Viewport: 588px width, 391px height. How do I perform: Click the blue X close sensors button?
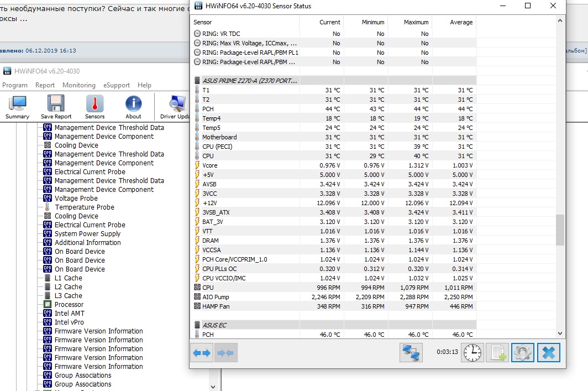549,353
